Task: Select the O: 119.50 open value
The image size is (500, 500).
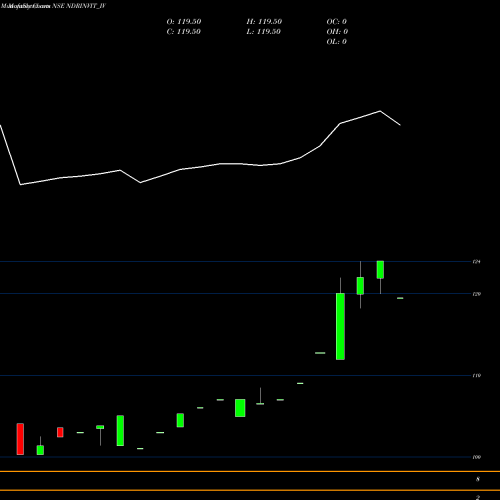Action: (x=184, y=22)
